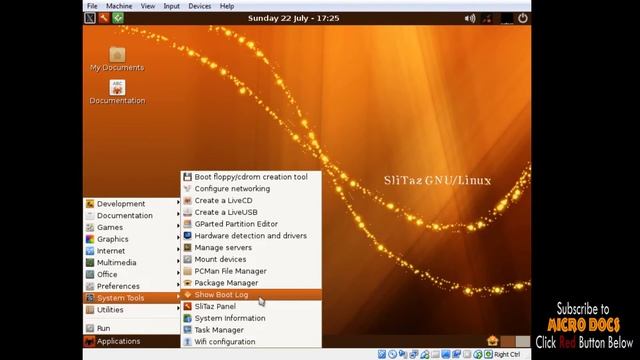This screenshot has width=640, height=360.
Task: Open the VirtualBox View menu
Action: (148, 6)
